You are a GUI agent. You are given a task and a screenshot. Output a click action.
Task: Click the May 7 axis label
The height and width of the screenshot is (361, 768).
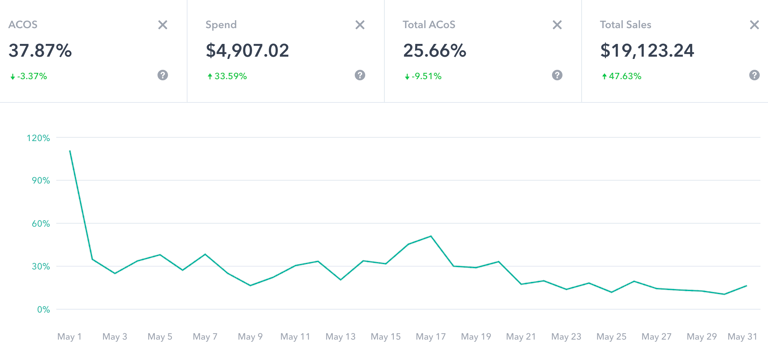[x=205, y=337]
